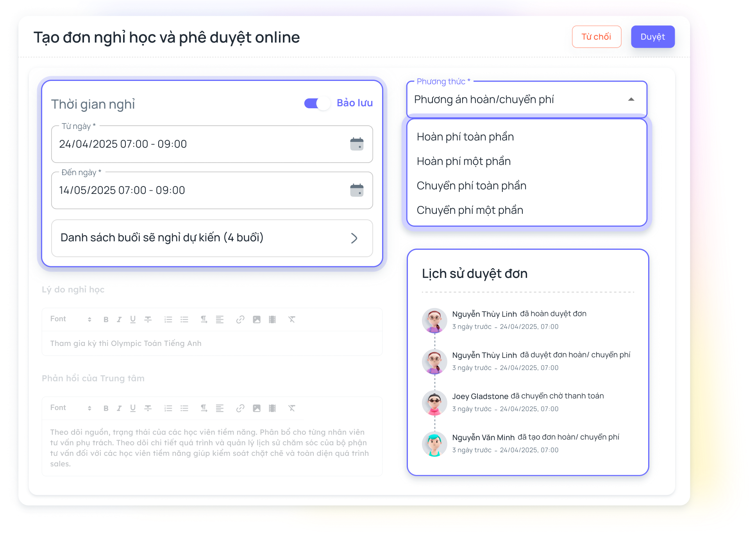Viewport: 756px width, 541px height.
Task: Open calendar icon in Đến ngày field
Action: [x=356, y=190]
